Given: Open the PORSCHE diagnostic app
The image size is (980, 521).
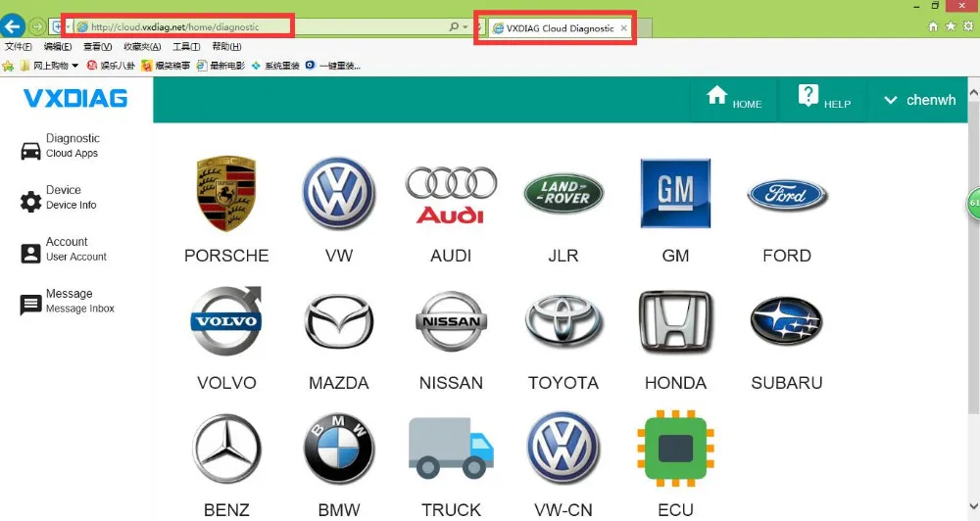Looking at the screenshot, I should coord(226,194).
